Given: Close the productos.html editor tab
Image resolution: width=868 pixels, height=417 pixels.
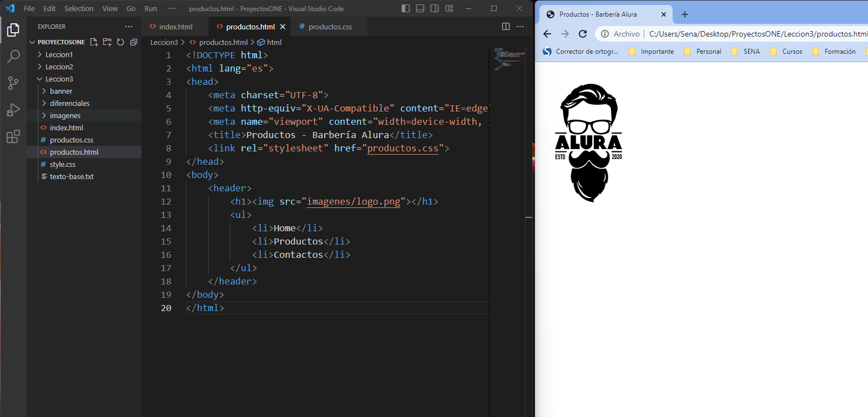Looking at the screenshot, I should coord(282,27).
